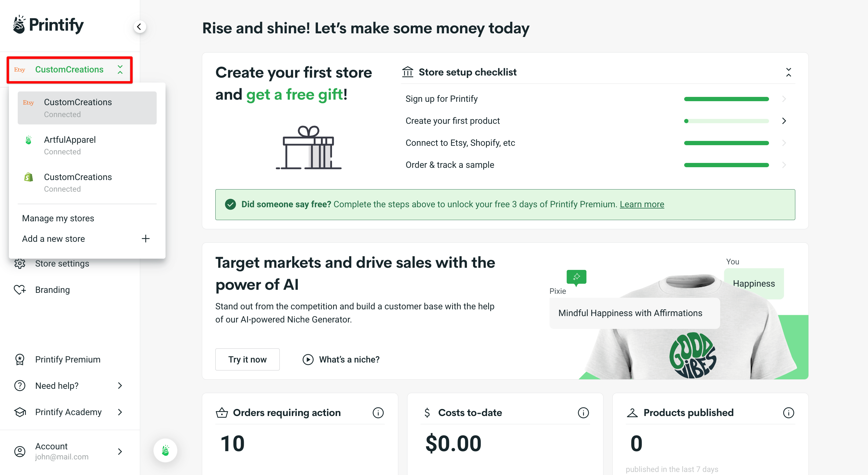The height and width of the screenshot is (475, 868).
Task: Click the Try it now button
Action: tap(247, 359)
